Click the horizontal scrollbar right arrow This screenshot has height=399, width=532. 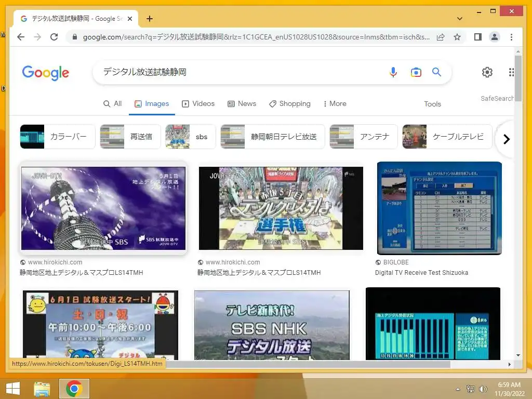click(509, 364)
